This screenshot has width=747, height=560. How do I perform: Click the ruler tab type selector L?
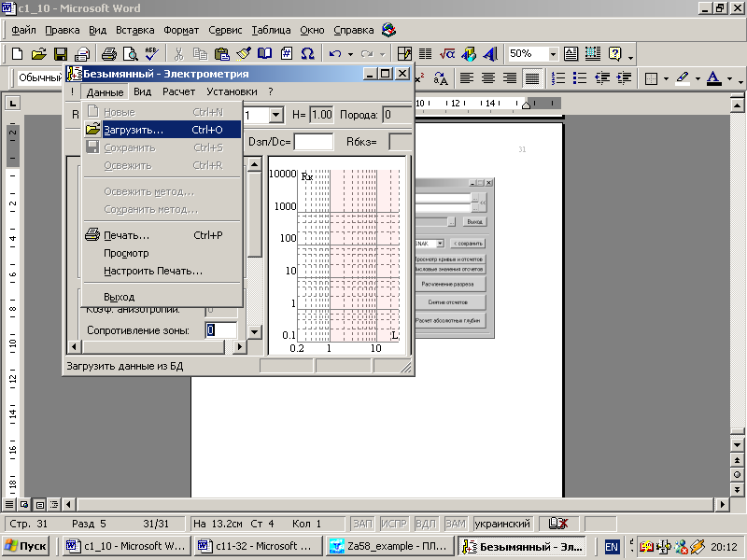point(12,103)
